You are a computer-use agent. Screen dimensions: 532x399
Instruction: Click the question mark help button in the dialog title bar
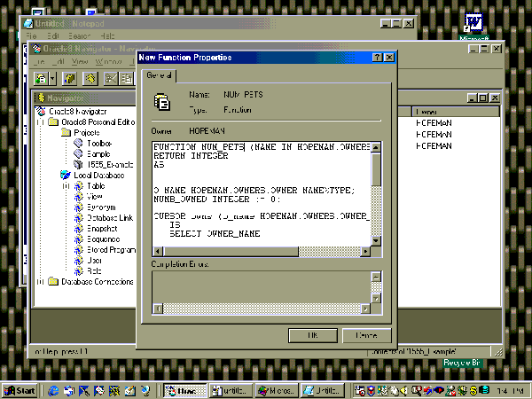(x=377, y=58)
